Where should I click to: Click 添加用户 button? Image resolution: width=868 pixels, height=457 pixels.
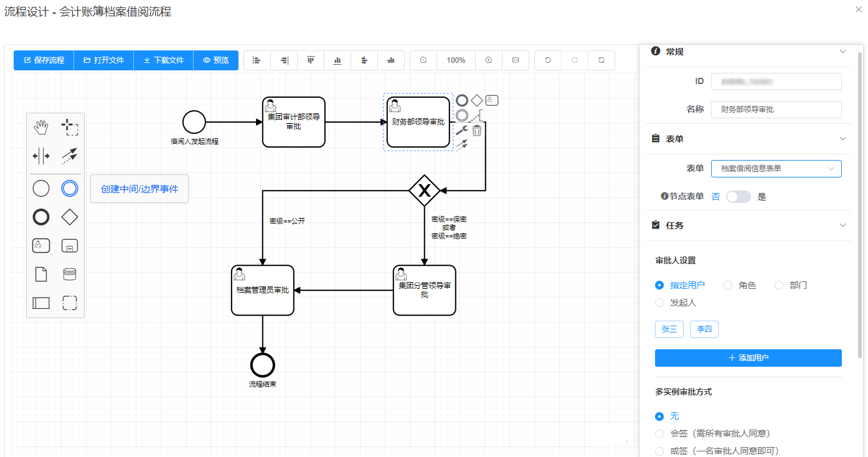pyautogui.click(x=748, y=358)
